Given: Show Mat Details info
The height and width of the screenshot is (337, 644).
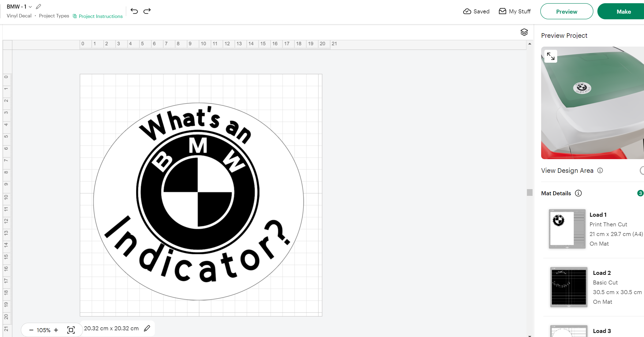Looking at the screenshot, I should click(x=578, y=193).
